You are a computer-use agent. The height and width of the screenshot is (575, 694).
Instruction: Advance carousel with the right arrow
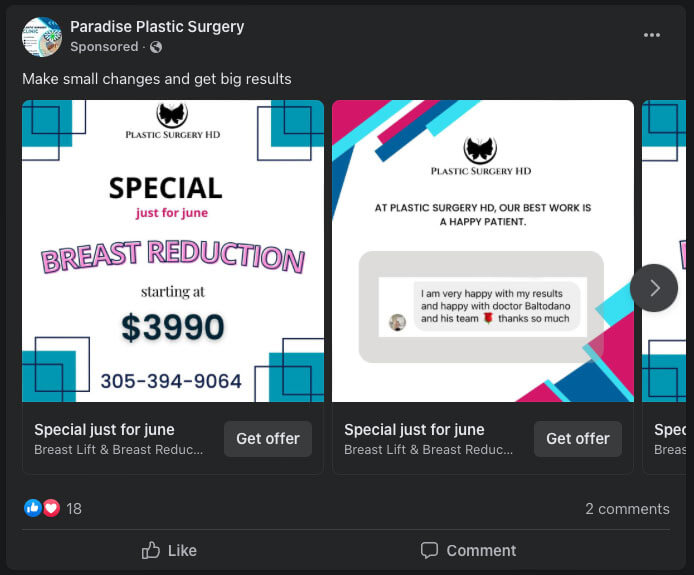[x=654, y=288]
